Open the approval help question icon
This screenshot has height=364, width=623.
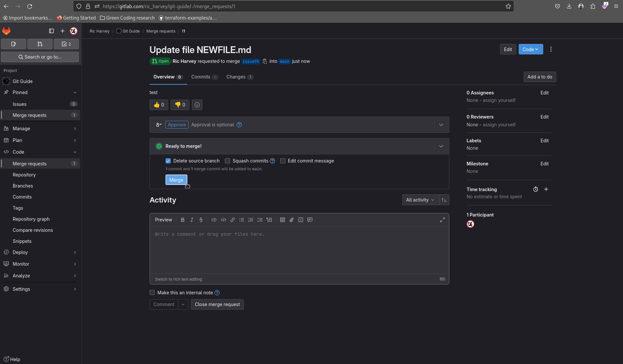coord(239,125)
